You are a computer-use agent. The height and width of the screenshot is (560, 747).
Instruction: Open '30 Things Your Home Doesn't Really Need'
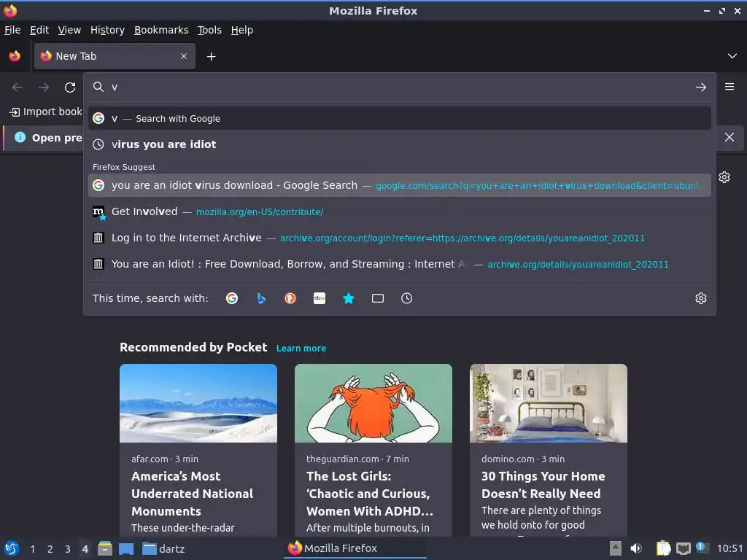click(543, 485)
